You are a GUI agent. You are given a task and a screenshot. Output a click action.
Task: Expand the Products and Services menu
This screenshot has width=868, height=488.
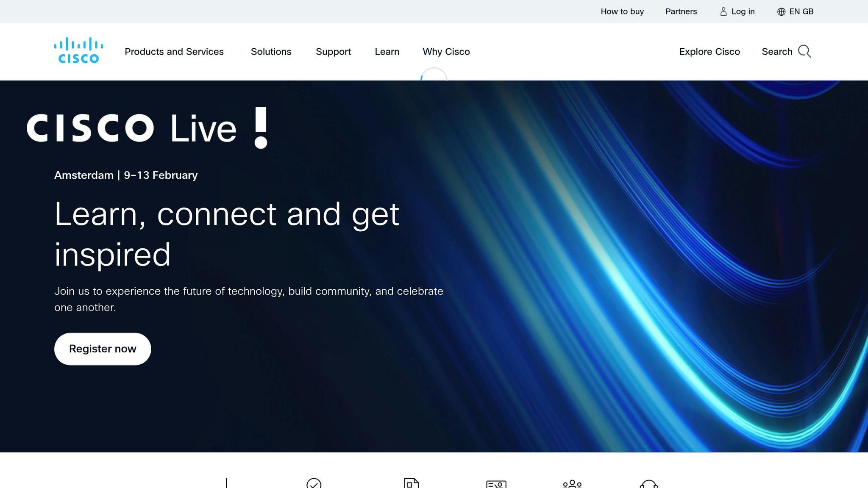coord(174,52)
